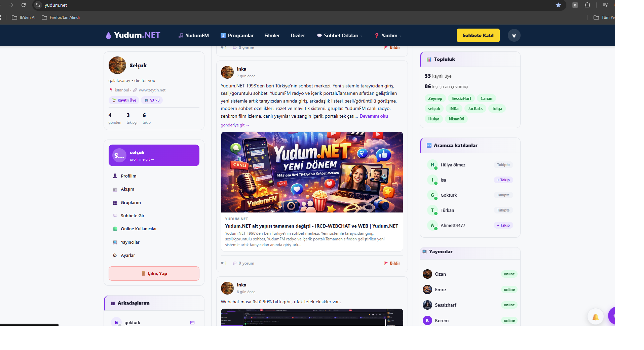Send message to gokturk envelope icon
This screenshot has height=350, width=644.
192,322
